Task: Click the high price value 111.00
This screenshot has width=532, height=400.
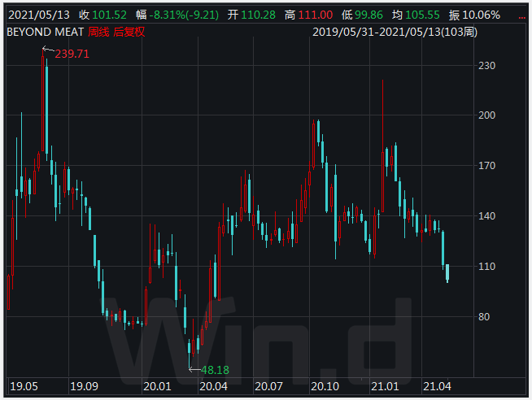Action: [x=316, y=15]
